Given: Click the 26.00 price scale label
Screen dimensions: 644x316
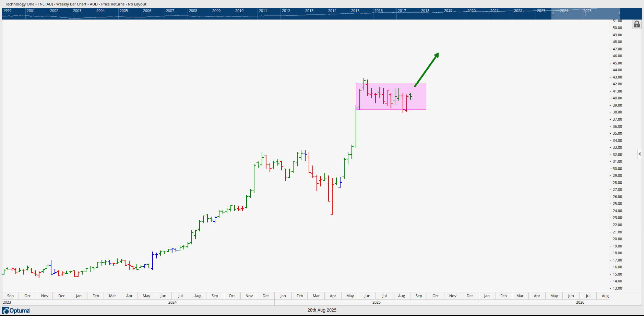Looking at the screenshot, I should (617, 197).
